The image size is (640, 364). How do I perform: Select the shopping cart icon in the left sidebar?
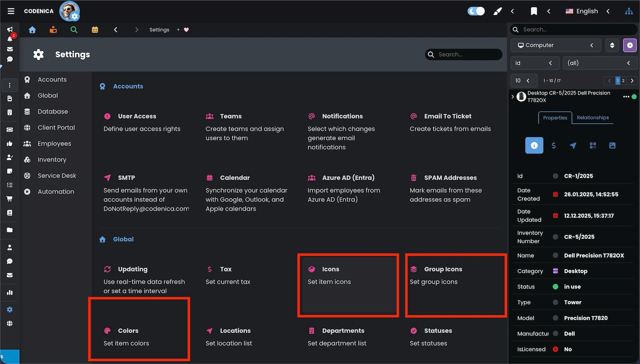point(9,198)
